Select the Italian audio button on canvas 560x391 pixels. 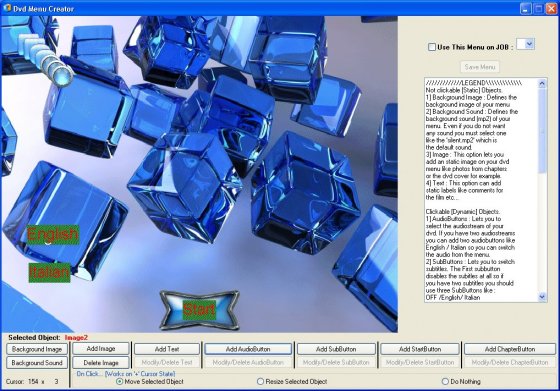point(49,272)
